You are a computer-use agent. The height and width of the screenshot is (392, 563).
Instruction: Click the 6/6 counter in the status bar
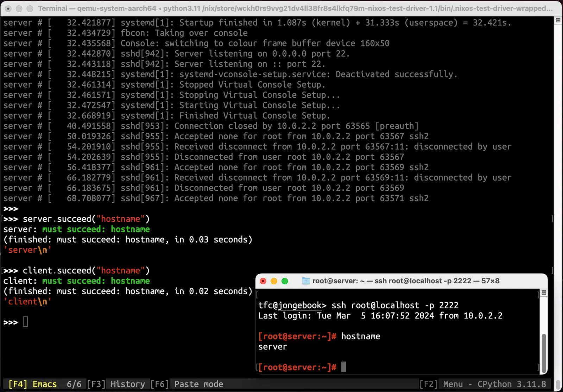coord(74,384)
